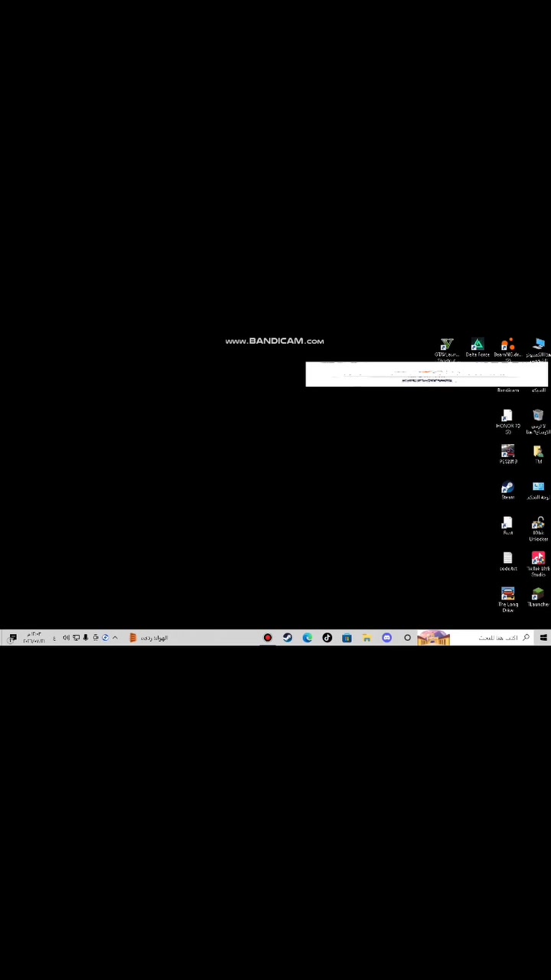The width and height of the screenshot is (551, 980).
Task: Open the code.txt text file
Action: [x=507, y=561]
